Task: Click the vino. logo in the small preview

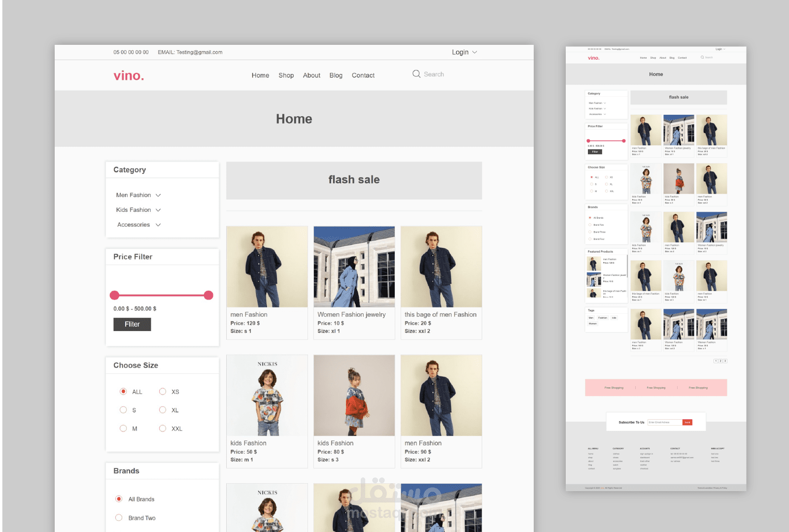Action: (593, 58)
